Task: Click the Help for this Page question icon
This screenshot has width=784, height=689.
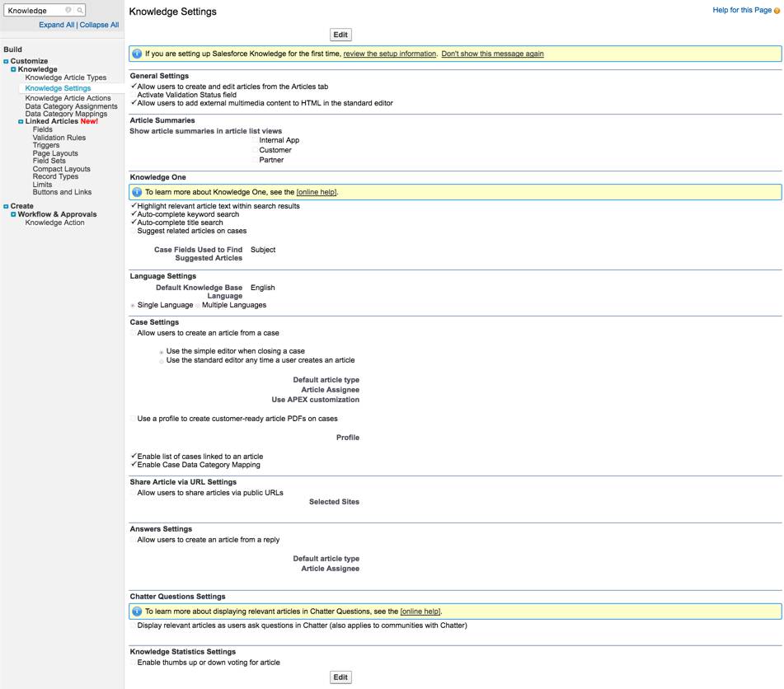Action: coord(777,11)
